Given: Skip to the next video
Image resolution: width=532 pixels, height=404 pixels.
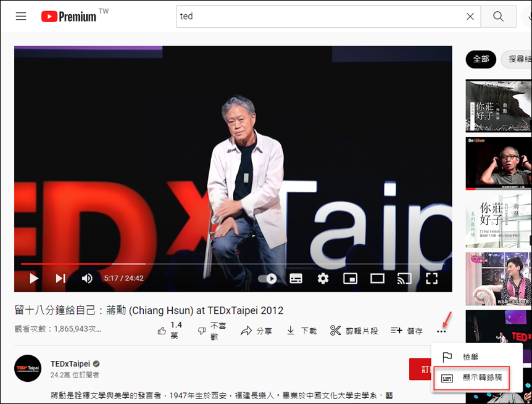Looking at the screenshot, I should (60, 279).
